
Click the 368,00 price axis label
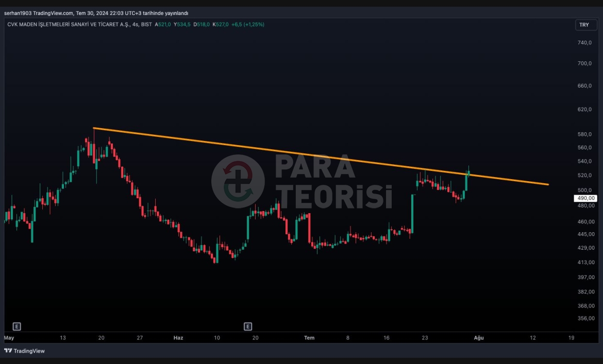tap(586, 306)
